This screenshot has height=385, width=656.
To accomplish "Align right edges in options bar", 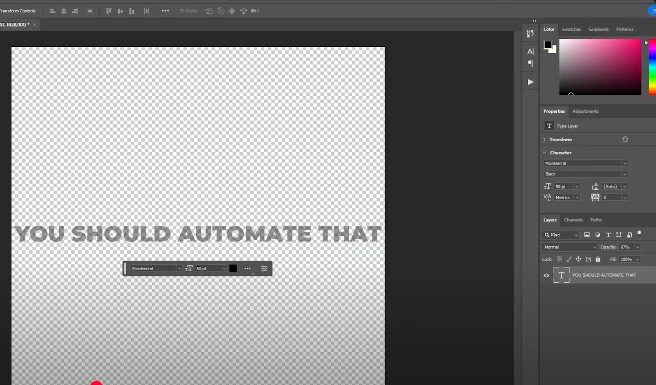I will point(75,11).
